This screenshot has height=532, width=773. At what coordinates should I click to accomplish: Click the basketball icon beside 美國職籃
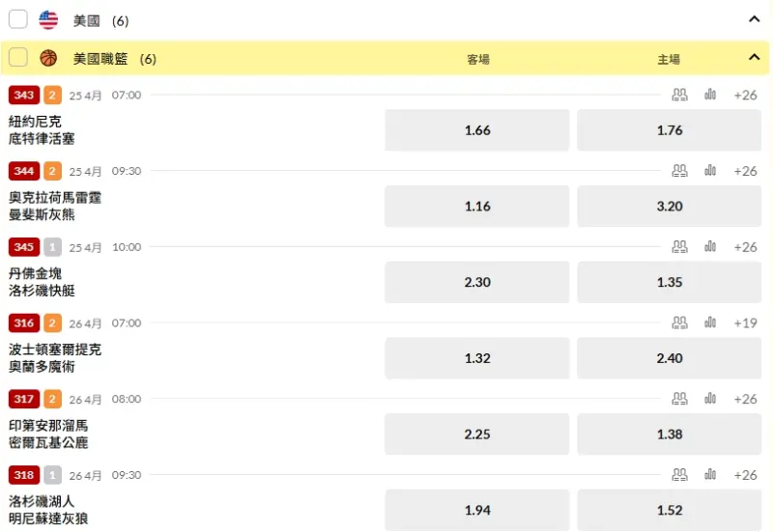click(48, 58)
